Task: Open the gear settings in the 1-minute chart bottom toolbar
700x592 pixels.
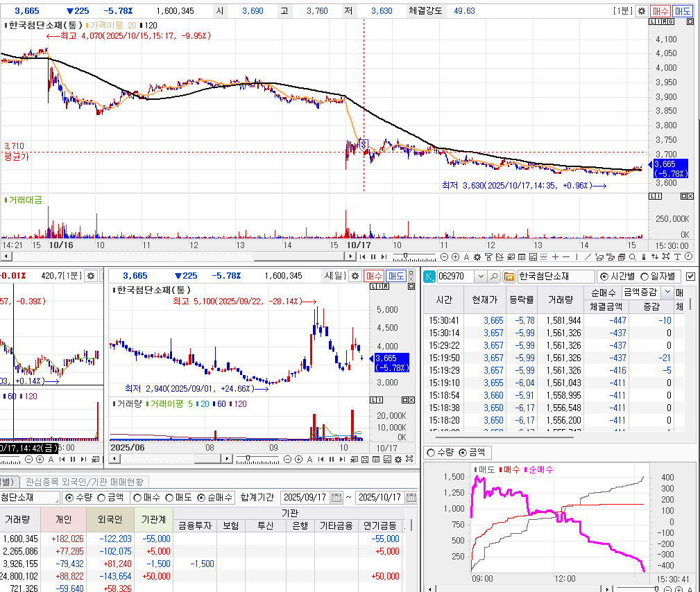Action: [477, 256]
